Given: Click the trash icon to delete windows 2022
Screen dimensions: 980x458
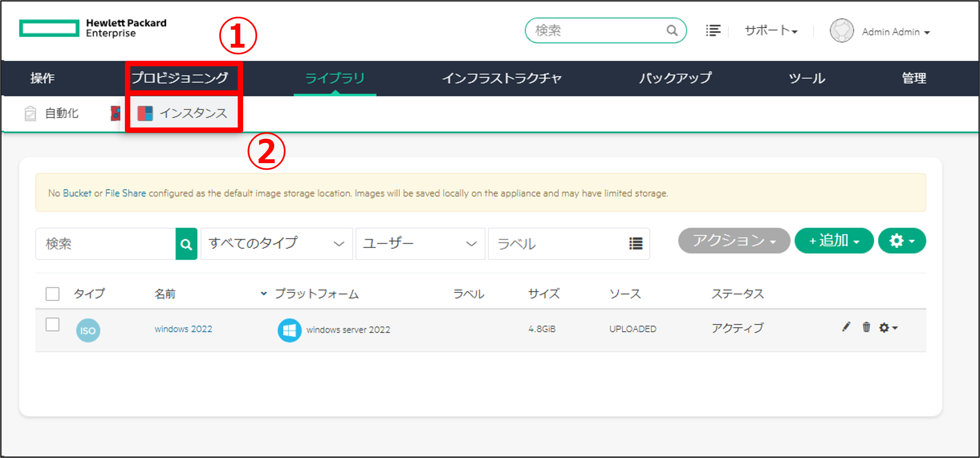Looking at the screenshot, I should 867,327.
